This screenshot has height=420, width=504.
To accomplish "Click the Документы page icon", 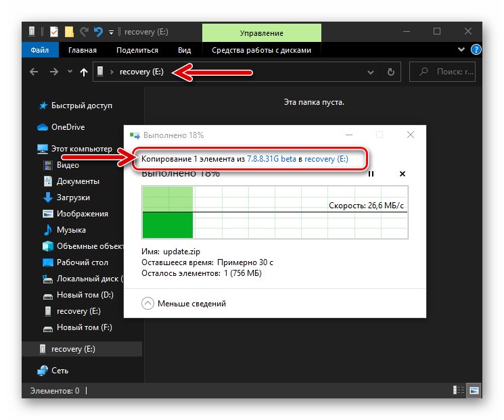I will (48, 181).
